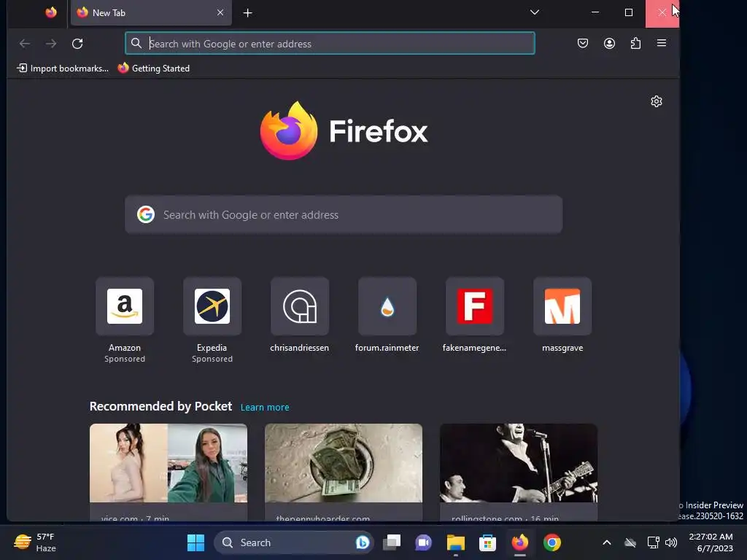Image resolution: width=747 pixels, height=560 pixels.
Task: Open the Firefox account icon
Action: point(609,43)
